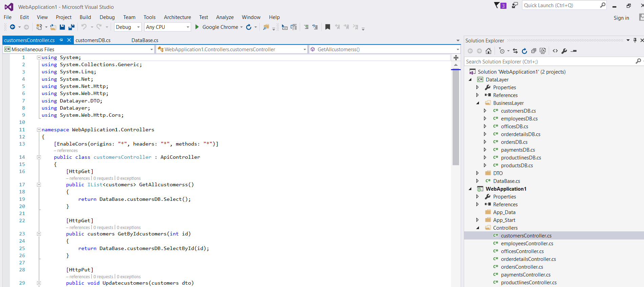Select ordersController.cs in Solution Explorer
This screenshot has height=287, width=644.
point(522,267)
